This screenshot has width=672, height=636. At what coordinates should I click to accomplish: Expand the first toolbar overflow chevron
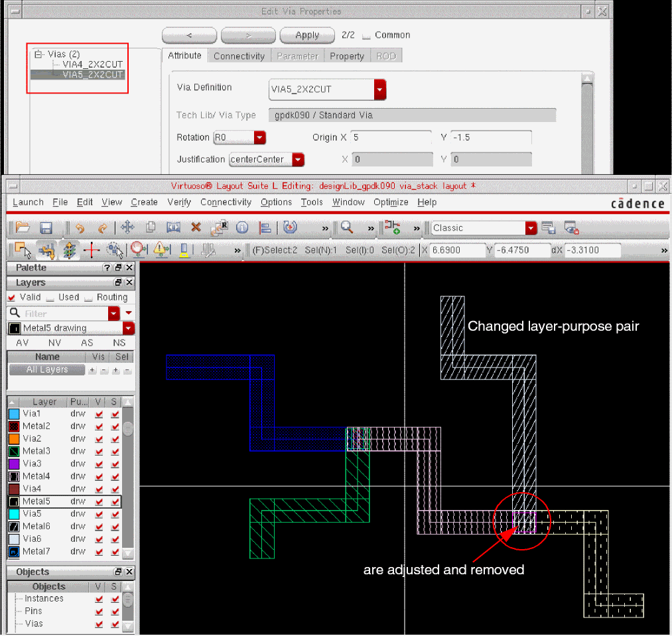(325, 228)
